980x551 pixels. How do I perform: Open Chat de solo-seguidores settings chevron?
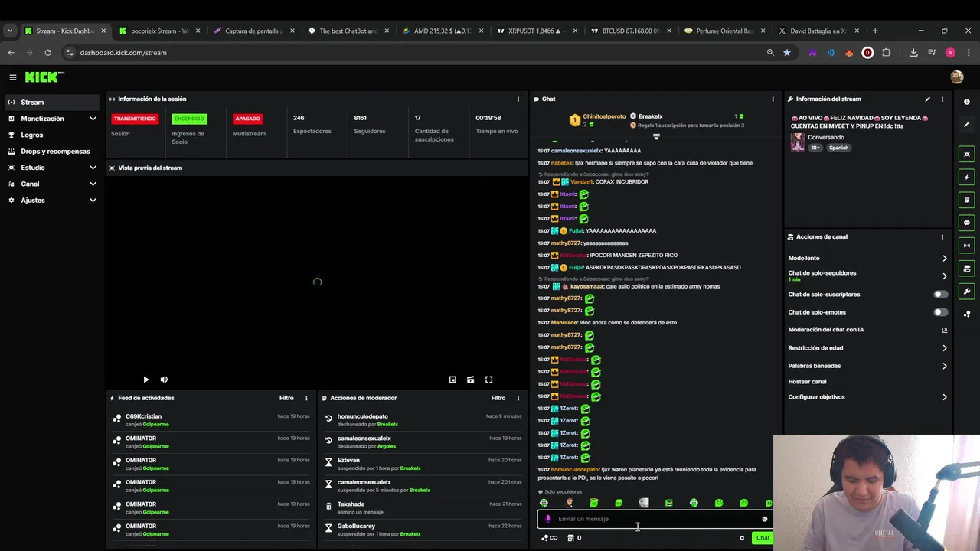click(x=944, y=276)
